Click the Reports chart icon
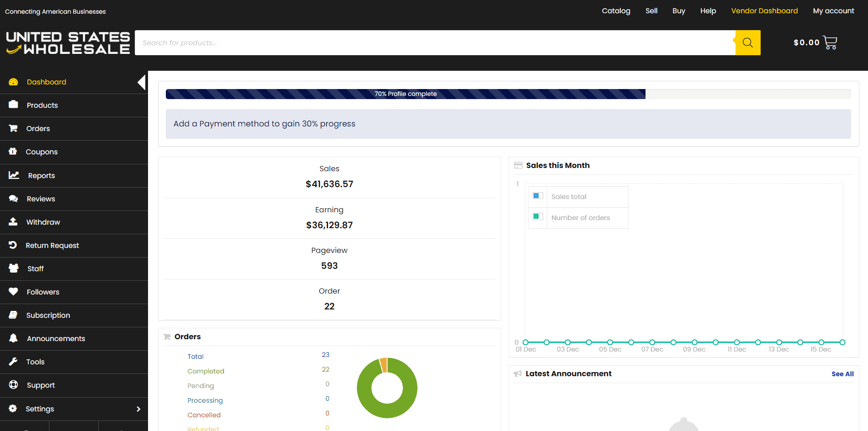 coord(14,175)
